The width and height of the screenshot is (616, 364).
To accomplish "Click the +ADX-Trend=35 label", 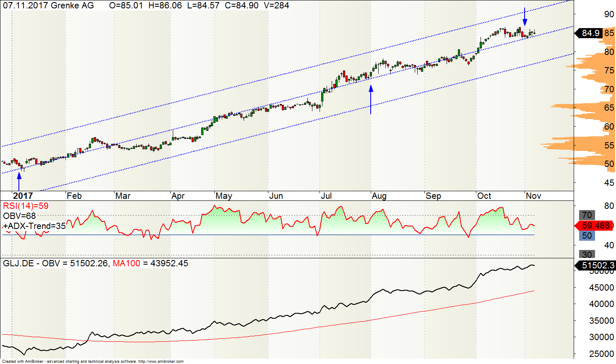I will pyautogui.click(x=34, y=226).
